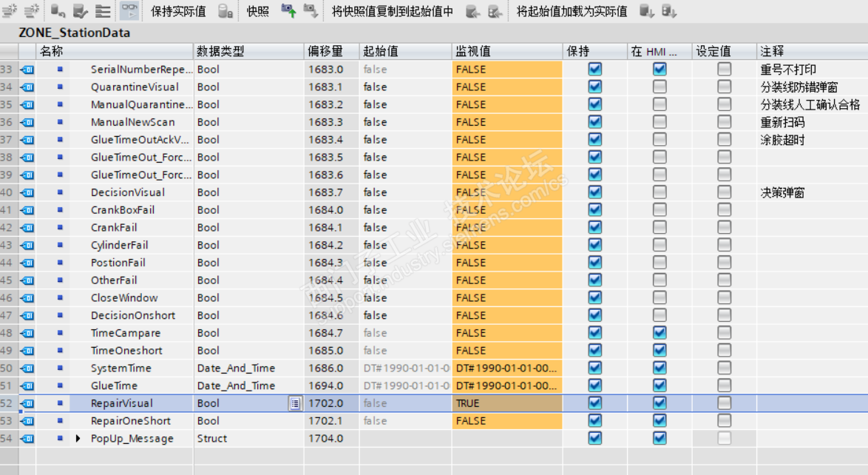The image size is (868, 475).
Task: Check the setpoint checkbox for SystemTime
Action: click(x=724, y=368)
